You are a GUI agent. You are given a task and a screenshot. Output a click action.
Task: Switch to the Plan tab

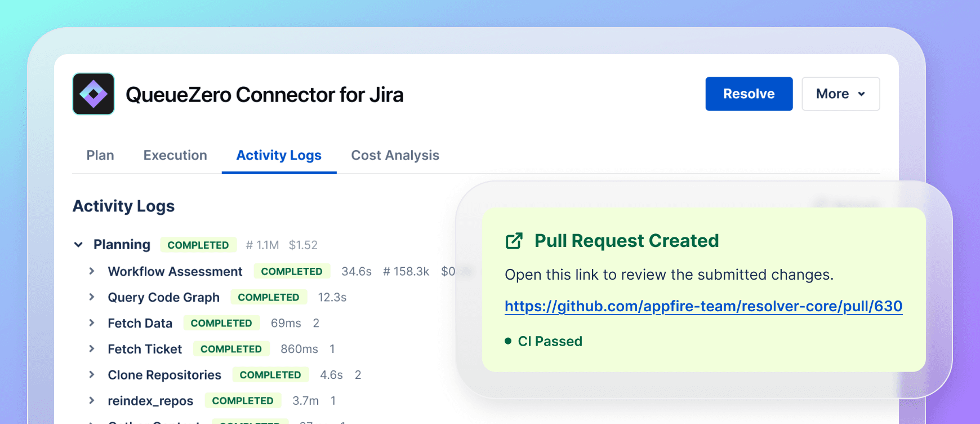click(100, 155)
